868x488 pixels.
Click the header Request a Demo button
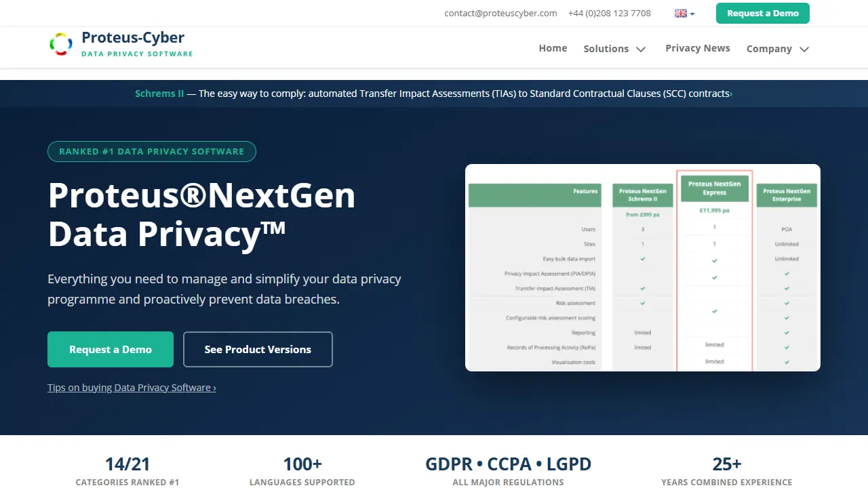763,14
